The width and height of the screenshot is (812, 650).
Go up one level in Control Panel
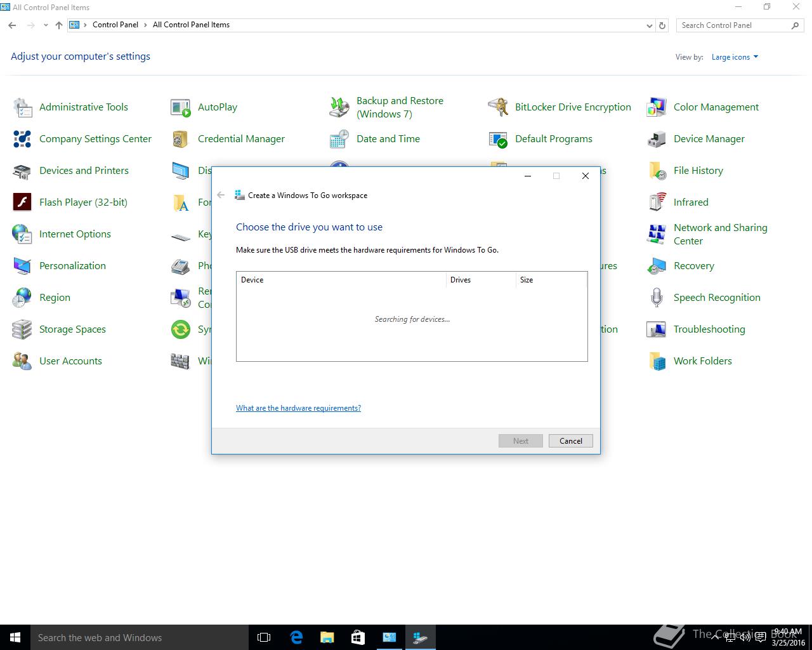[x=59, y=25]
